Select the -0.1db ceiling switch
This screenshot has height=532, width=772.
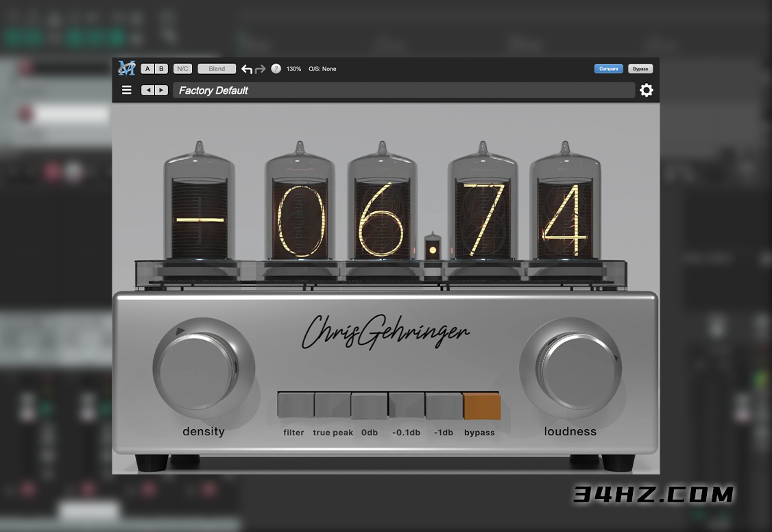[406, 405]
